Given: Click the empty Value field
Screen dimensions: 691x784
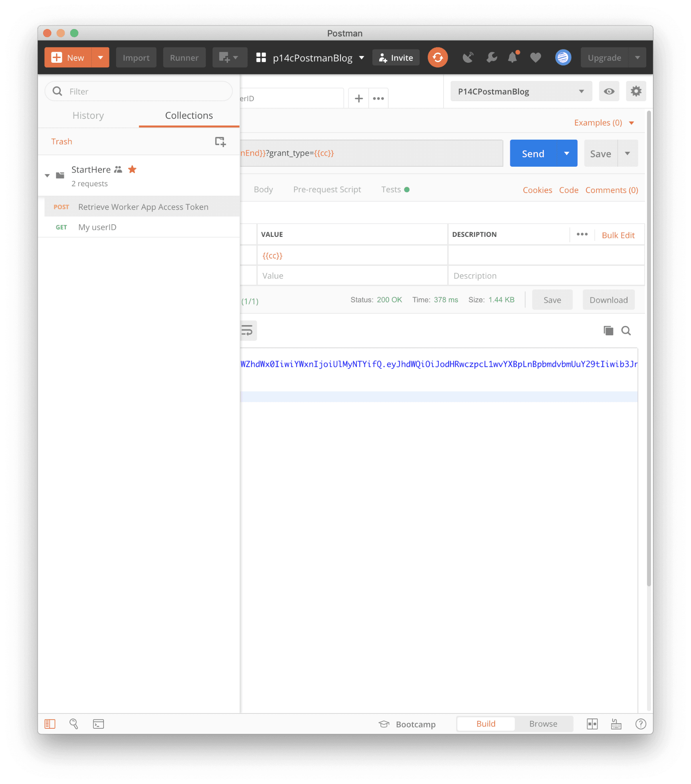Looking at the screenshot, I should pyautogui.click(x=352, y=276).
